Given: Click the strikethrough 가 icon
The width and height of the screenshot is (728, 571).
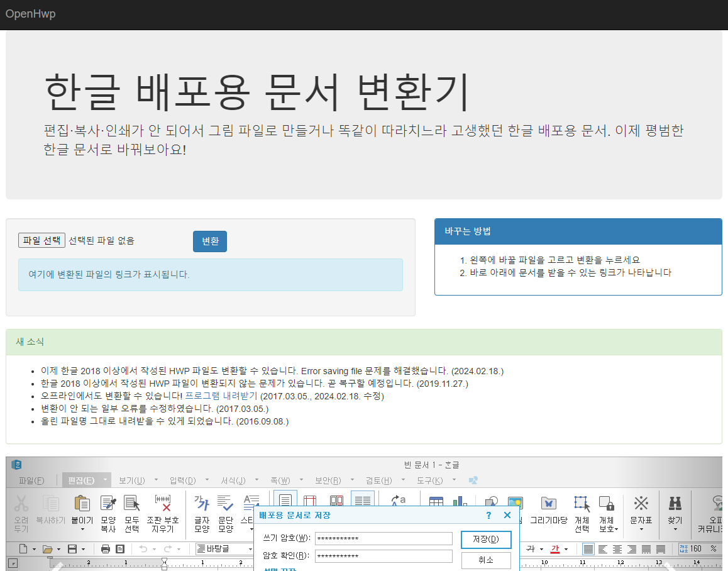Looking at the screenshot, I should (x=531, y=549).
